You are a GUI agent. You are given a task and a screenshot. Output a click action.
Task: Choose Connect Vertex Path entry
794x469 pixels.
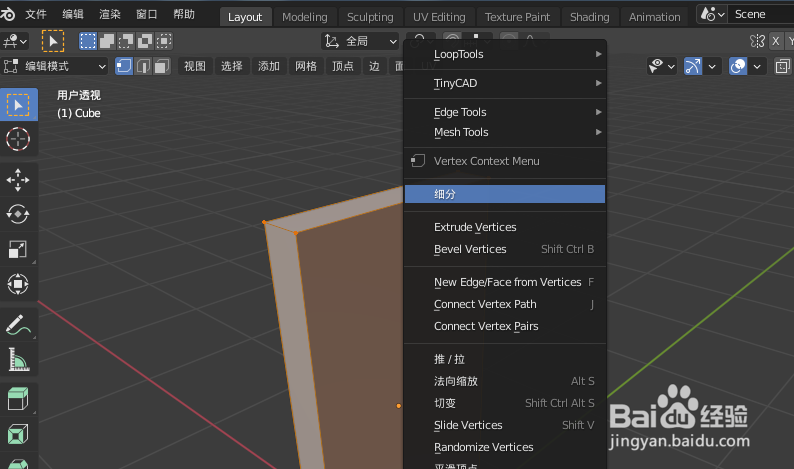click(x=504, y=304)
